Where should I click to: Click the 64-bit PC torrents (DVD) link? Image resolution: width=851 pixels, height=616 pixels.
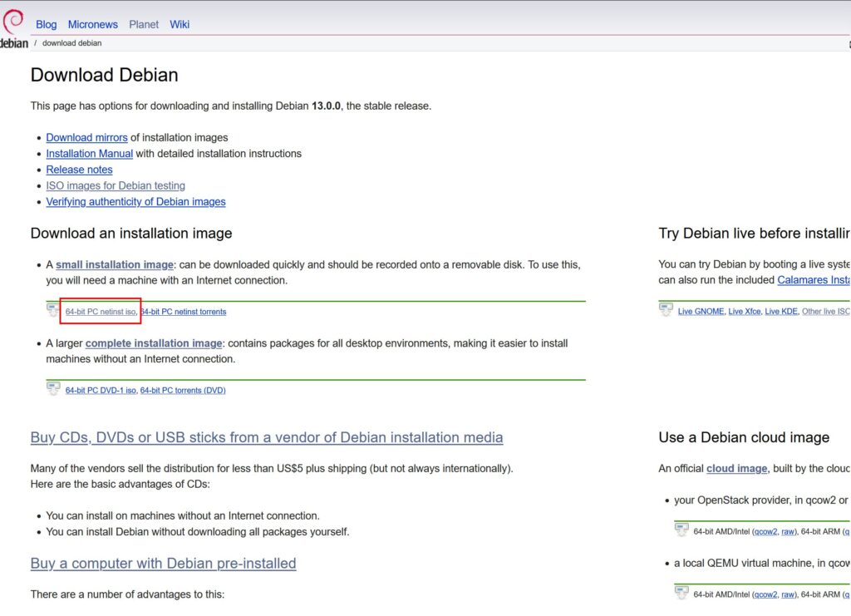click(183, 390)
